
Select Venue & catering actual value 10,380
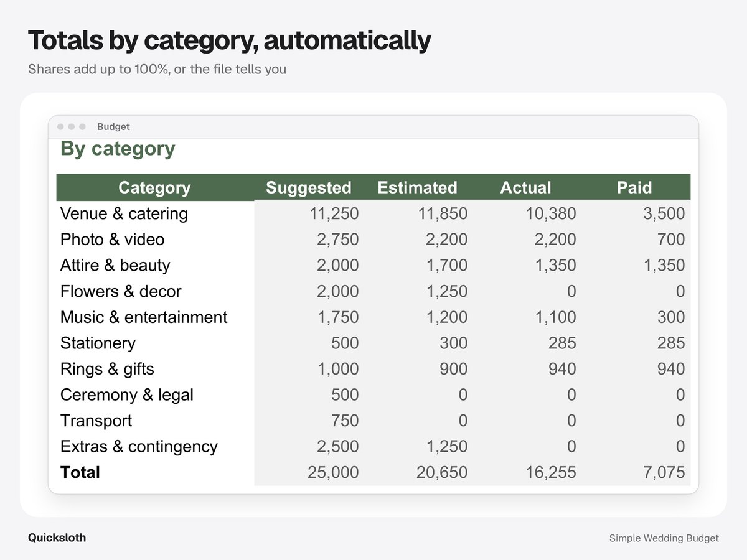click(552, 214)
